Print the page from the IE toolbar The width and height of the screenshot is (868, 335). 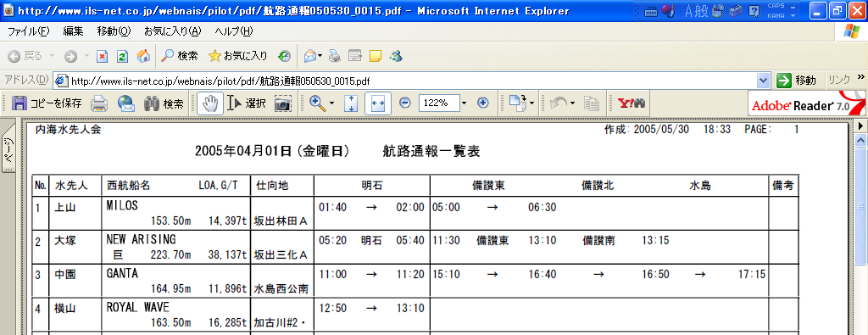click(334, 56)
